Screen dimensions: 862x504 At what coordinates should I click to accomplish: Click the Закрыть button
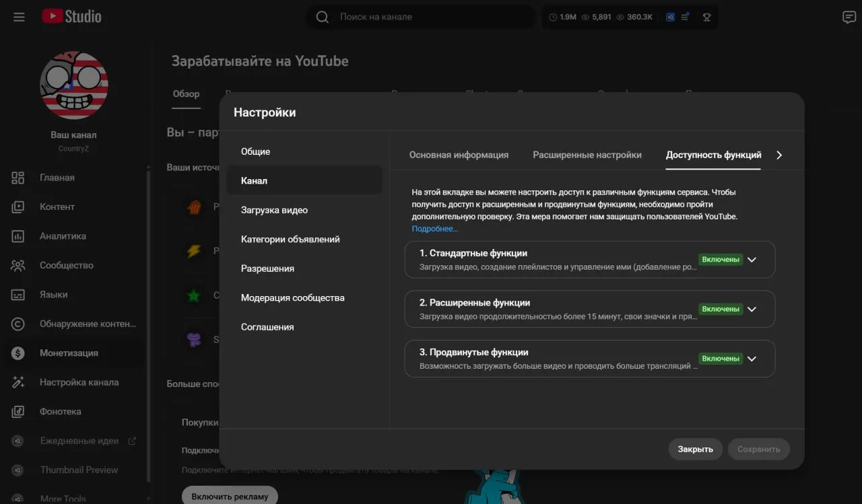695,449
